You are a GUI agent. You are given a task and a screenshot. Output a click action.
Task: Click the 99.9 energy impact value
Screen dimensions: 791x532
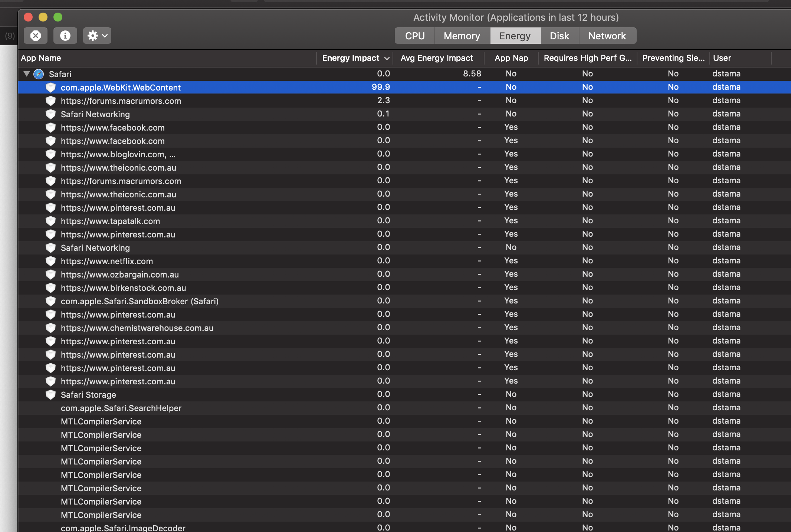(x=381, y=87)
